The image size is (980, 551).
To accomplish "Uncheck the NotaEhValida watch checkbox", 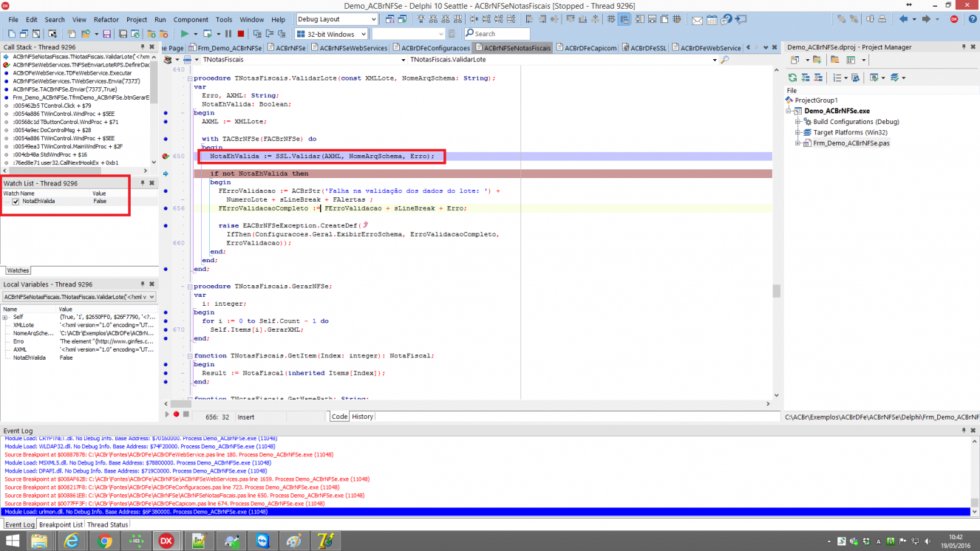I will (16, 201).
